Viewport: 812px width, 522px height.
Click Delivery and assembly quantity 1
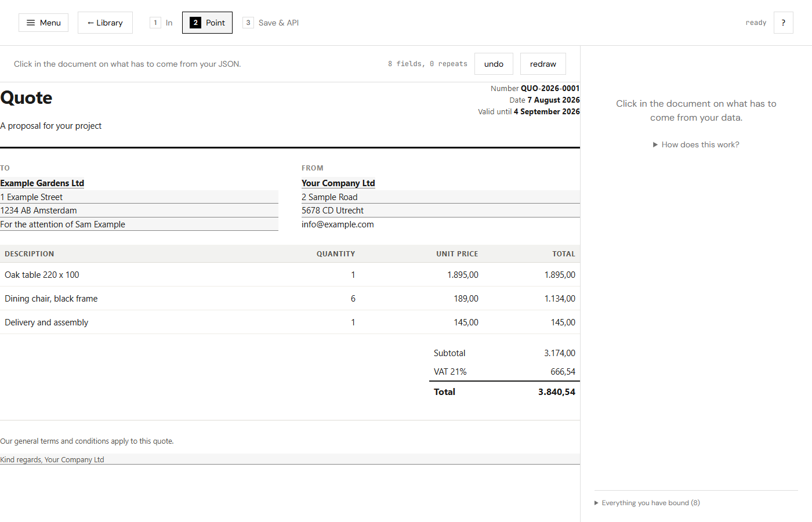[x=353, y=322]
